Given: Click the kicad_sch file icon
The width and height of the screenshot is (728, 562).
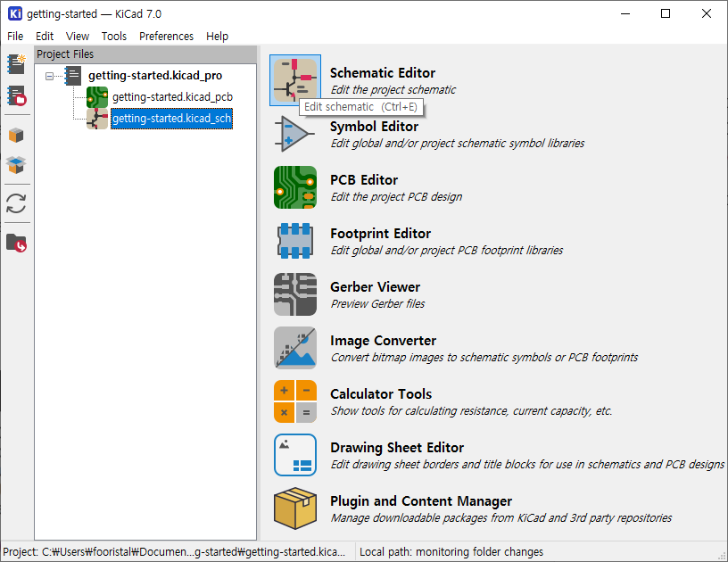Looking at the screenshot, I should pos(97,119).
